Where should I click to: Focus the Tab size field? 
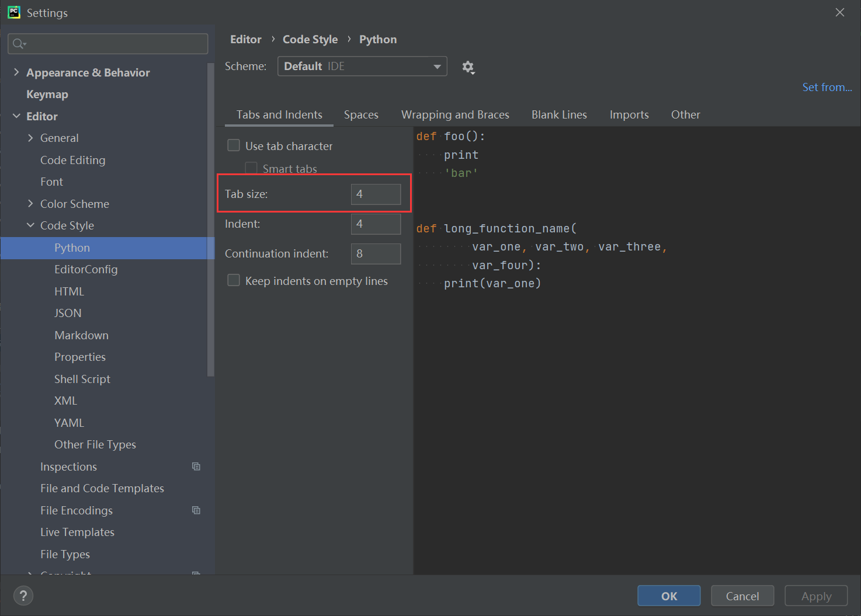click(x=376, y=194)
